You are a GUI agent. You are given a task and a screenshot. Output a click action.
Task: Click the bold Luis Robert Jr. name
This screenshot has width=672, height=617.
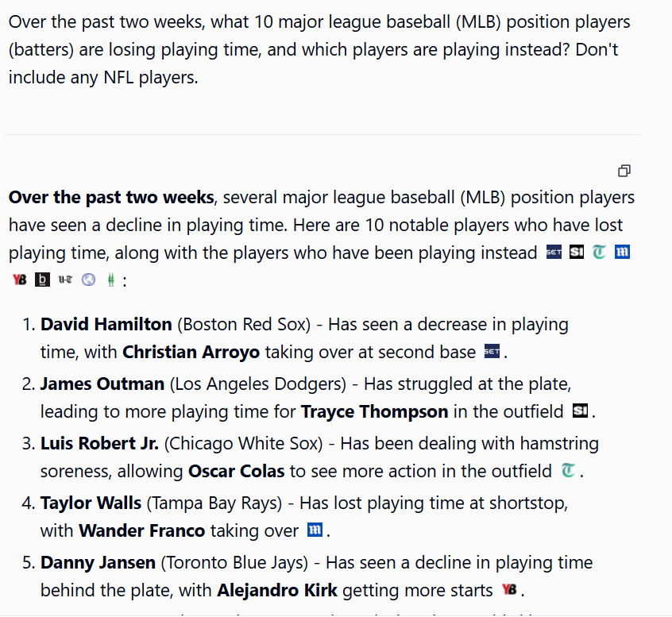point(99,443)
